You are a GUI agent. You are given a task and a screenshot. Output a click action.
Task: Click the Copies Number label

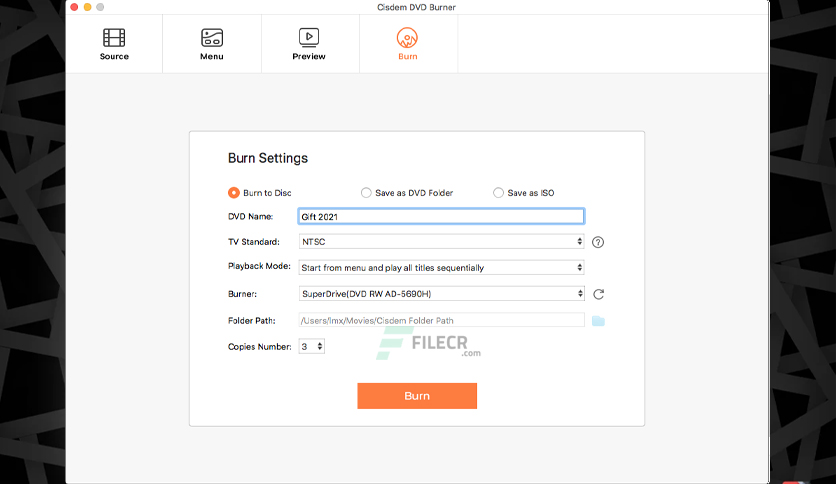click(260, 346)
